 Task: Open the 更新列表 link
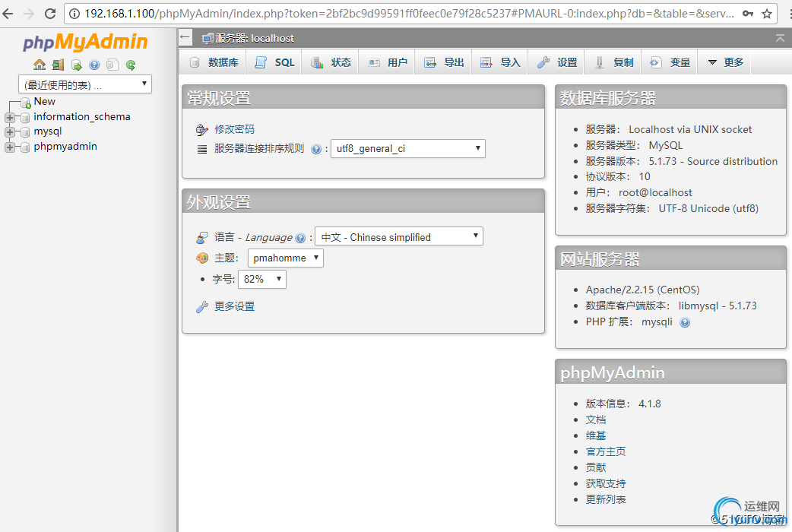click(x=606, y=499)
